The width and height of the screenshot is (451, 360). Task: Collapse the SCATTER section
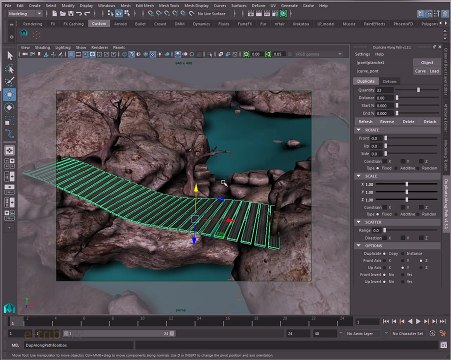click(x=359, y=222)
